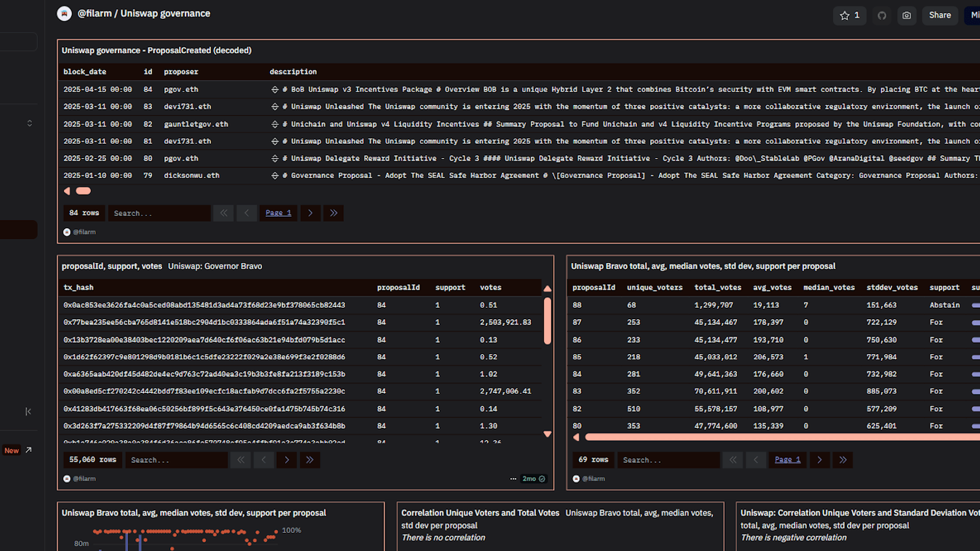The image size is (980, 551).
Task: Jump to last page of ProposalCreated table
Action: [x=334, y=213]
